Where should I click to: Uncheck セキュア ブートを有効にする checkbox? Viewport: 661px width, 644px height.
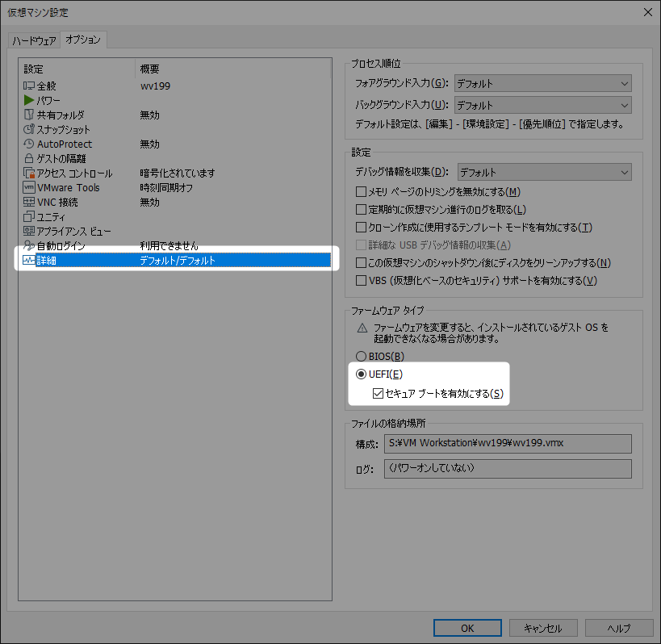378,393
